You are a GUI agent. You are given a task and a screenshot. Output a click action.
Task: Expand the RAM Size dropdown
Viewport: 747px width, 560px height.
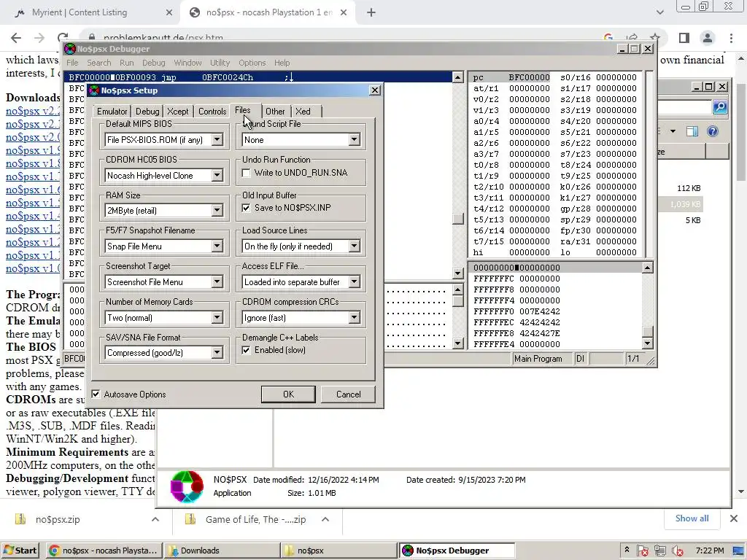[217, 210]
